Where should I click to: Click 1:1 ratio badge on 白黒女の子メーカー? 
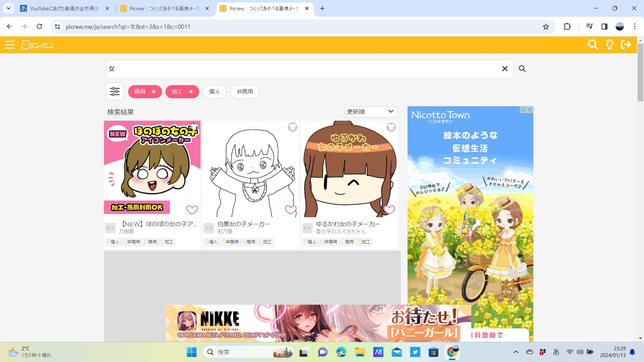[x=209, y=228]
